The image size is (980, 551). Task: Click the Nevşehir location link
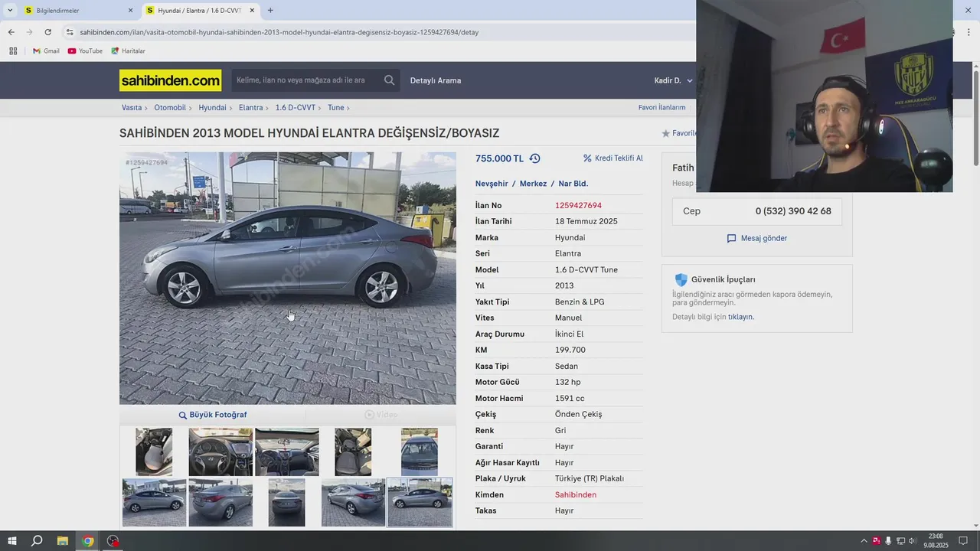coord(492,184)
